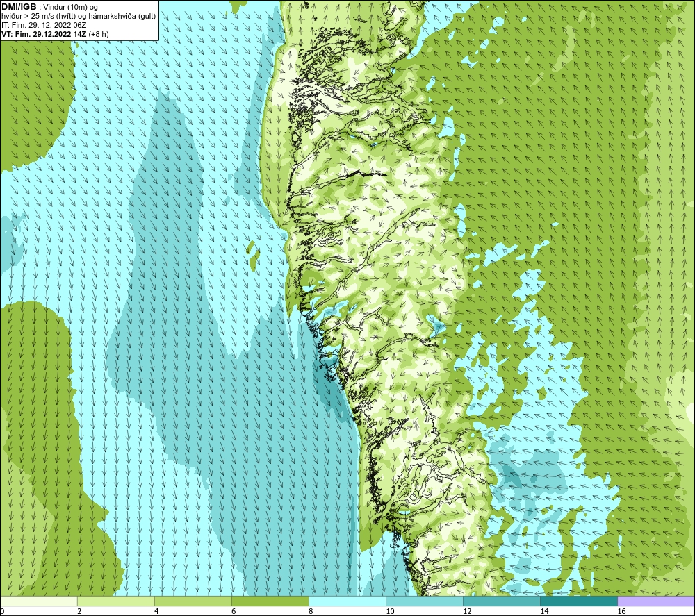This screenshot has width=695, height=616.
Task: Click the 14–16 m/s dark teal swatch
Action: coord(579,601)
